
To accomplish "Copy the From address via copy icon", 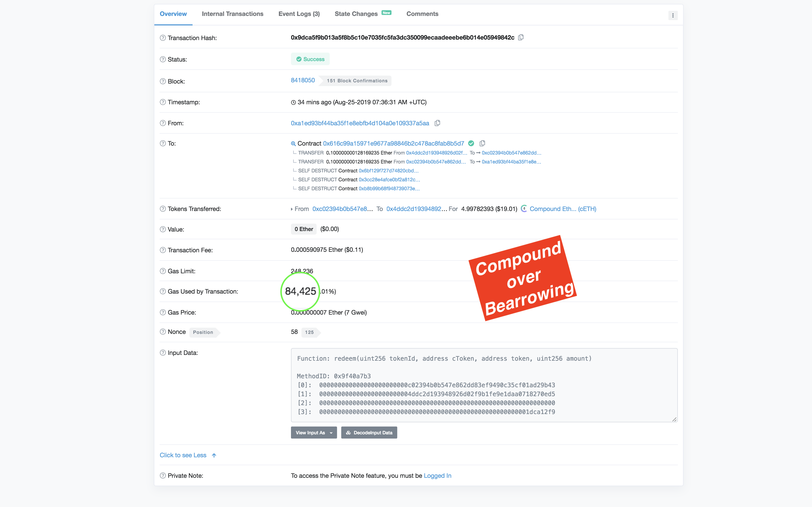I will coord(437,123).
